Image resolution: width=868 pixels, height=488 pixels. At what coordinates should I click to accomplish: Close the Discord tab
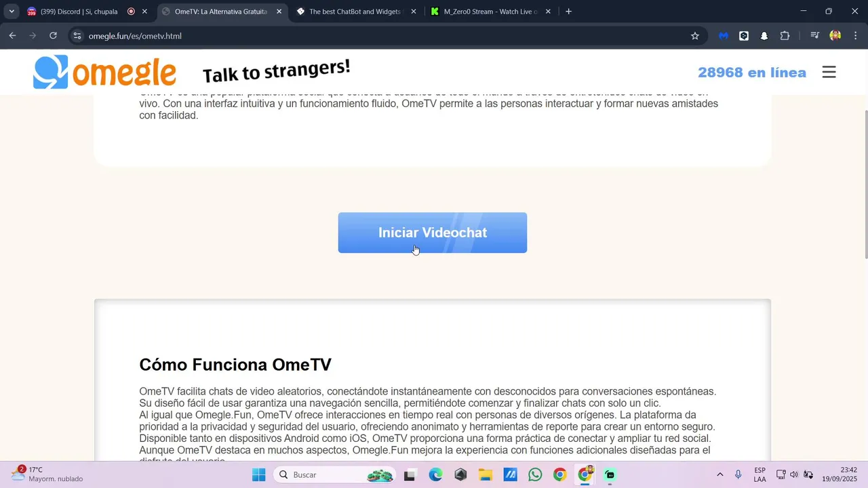(x=144, y=12)
